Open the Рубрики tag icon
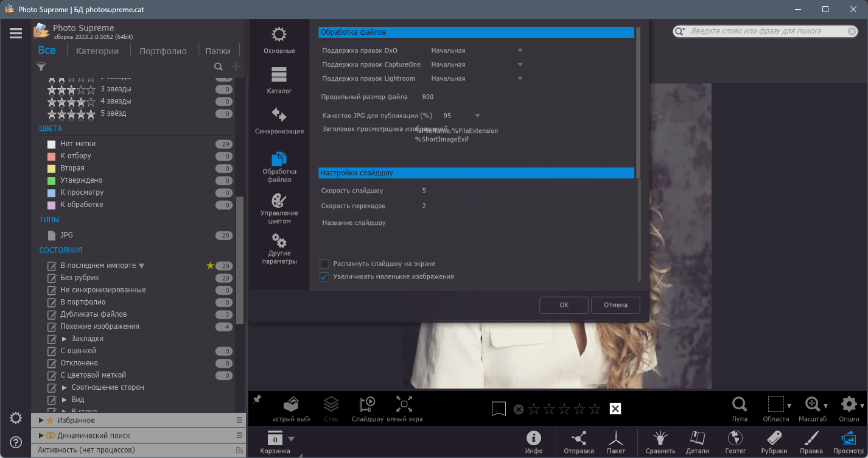Image resolution: width=868 pixels, height=458 pixels. coord(774,442)
